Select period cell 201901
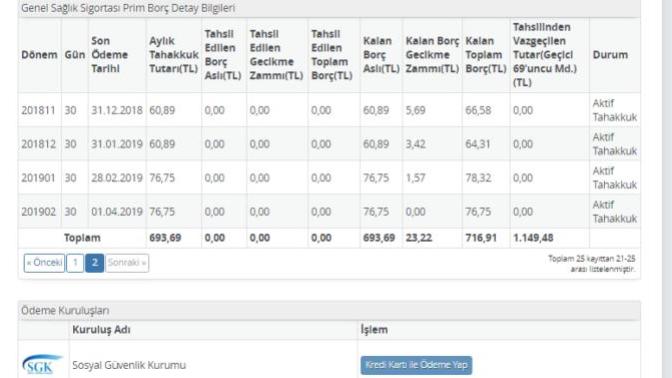This screenshot has height=378, width=672. click(39, 178)
